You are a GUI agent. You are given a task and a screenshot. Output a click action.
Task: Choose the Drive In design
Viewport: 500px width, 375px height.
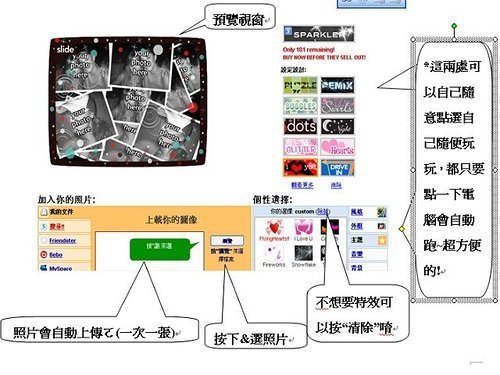click(337, 167)
